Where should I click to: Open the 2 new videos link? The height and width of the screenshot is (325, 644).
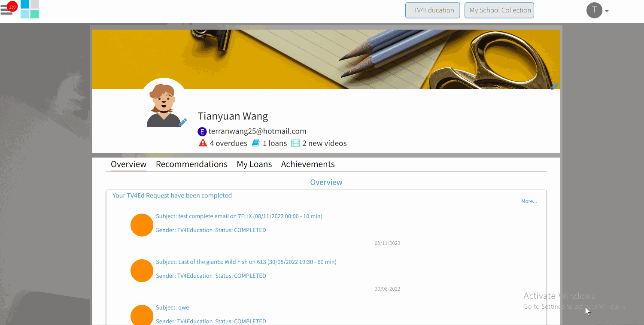point(325,143)
